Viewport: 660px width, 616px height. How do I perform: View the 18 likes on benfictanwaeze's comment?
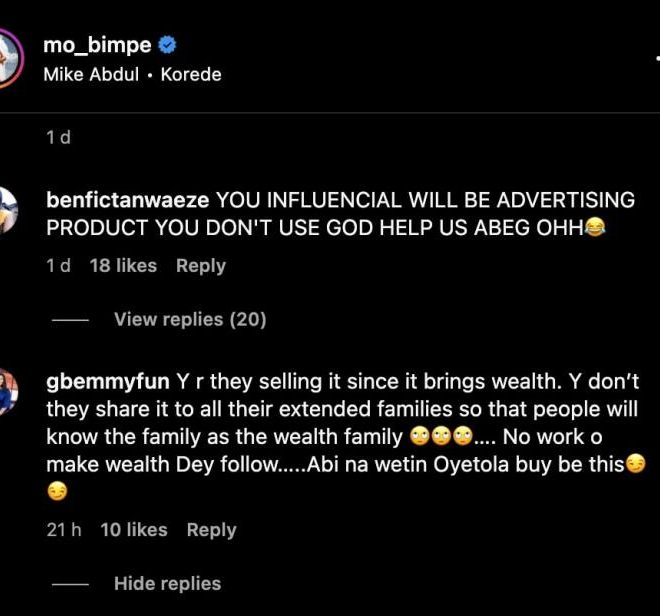click(x=123, y=266)
